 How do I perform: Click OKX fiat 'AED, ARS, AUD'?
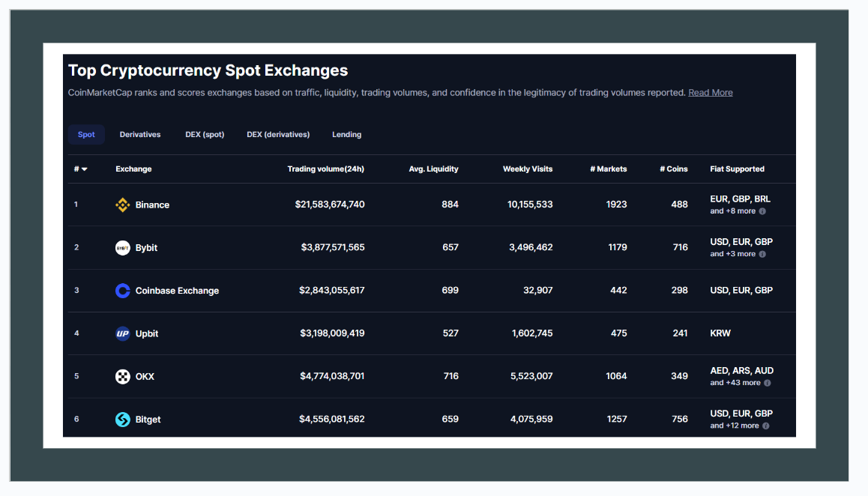742,370
